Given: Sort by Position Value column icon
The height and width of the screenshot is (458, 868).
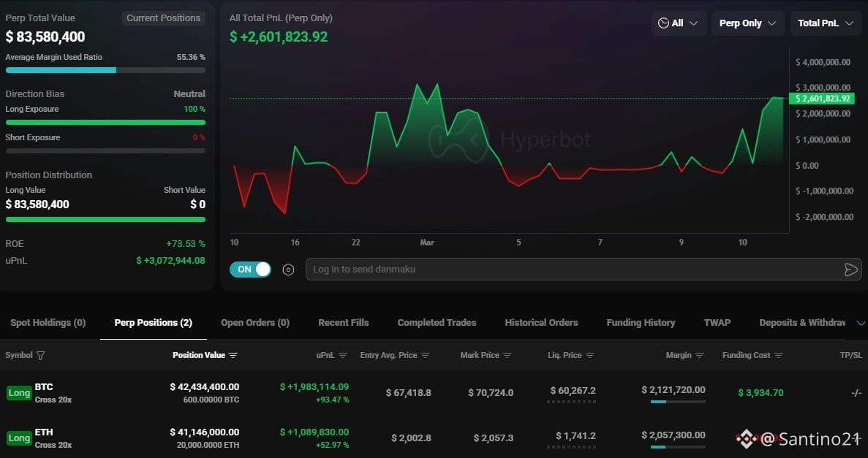Looking at the screenshot, I should 233,355.
